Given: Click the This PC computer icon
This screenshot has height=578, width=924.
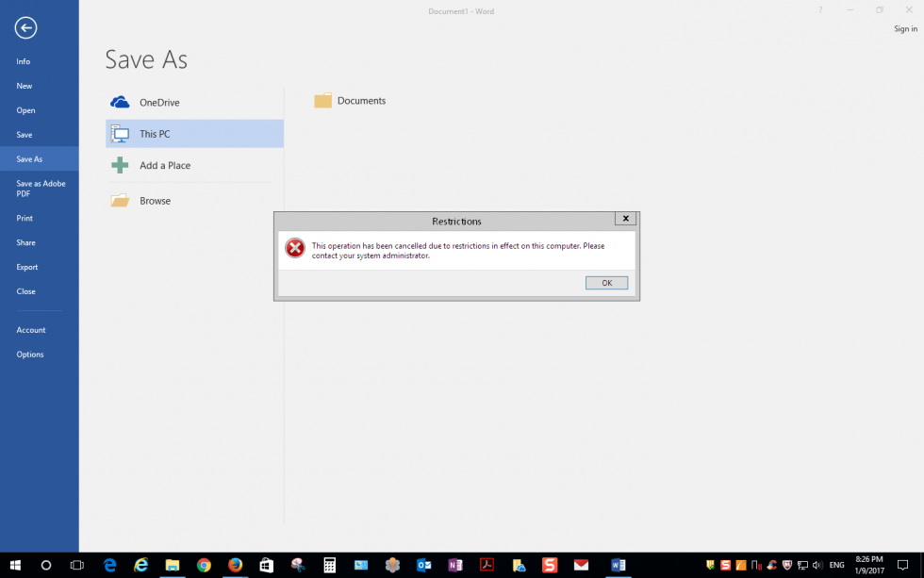Looking at the screenshot, I should tap(120, 134).
